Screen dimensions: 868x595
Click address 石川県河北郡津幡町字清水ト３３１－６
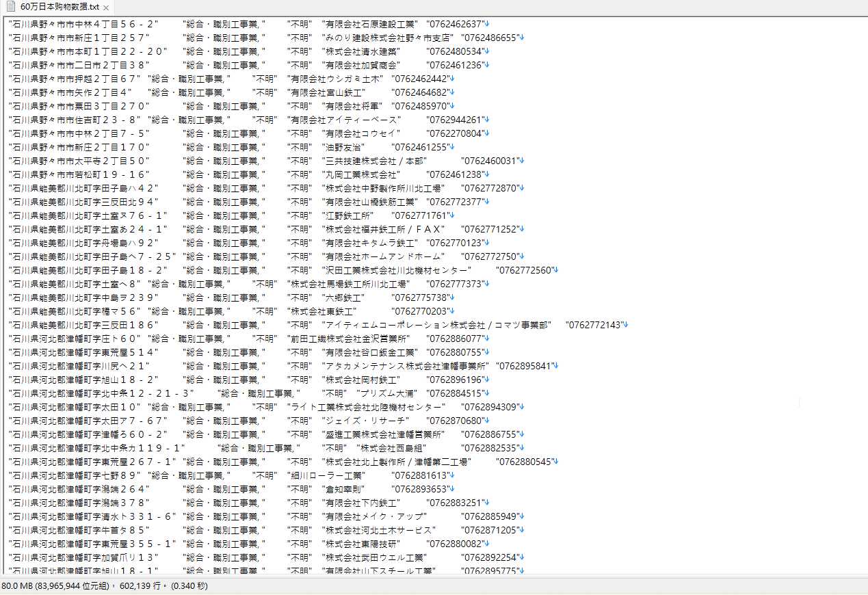[x=92, y=516]
